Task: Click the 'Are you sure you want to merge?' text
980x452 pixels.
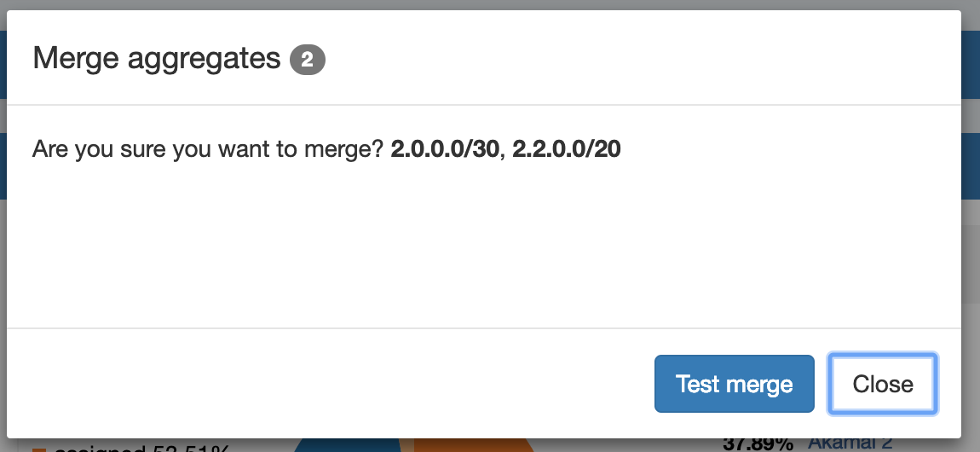Action: [x=208, y=149]
